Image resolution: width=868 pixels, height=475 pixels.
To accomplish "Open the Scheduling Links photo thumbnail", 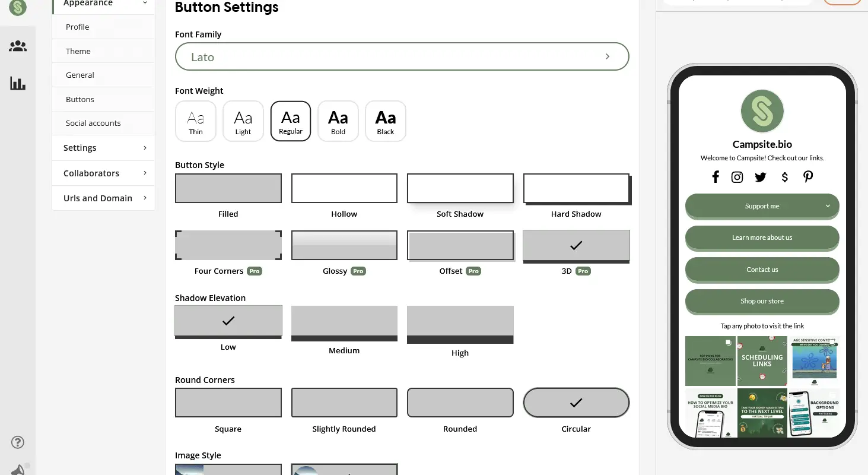I will click(762, 361).
